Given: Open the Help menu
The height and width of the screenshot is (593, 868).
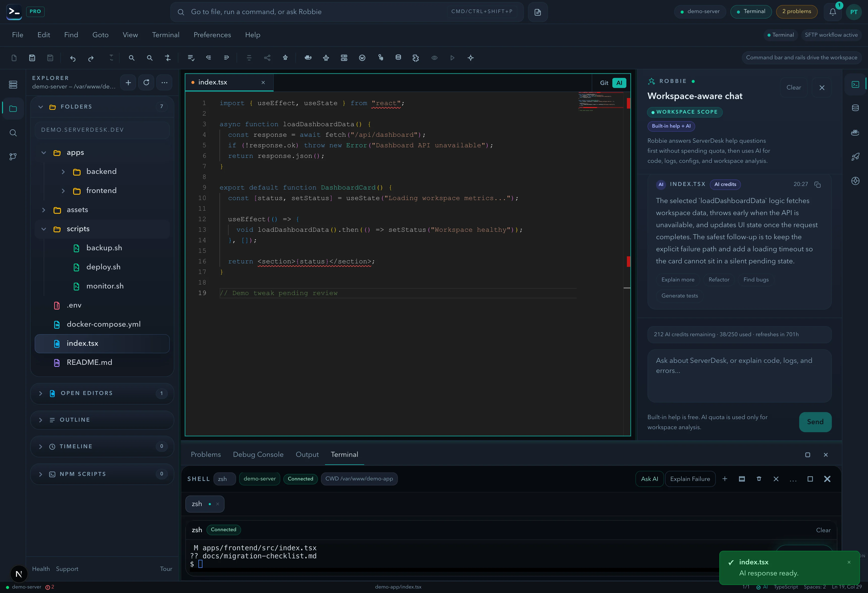Looking at the screenshot, I should pos(252,35).
